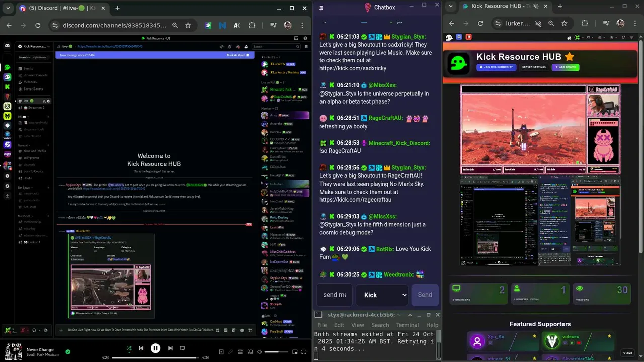Open the Terminal menu in terminal window

click(x=408, y=325)
